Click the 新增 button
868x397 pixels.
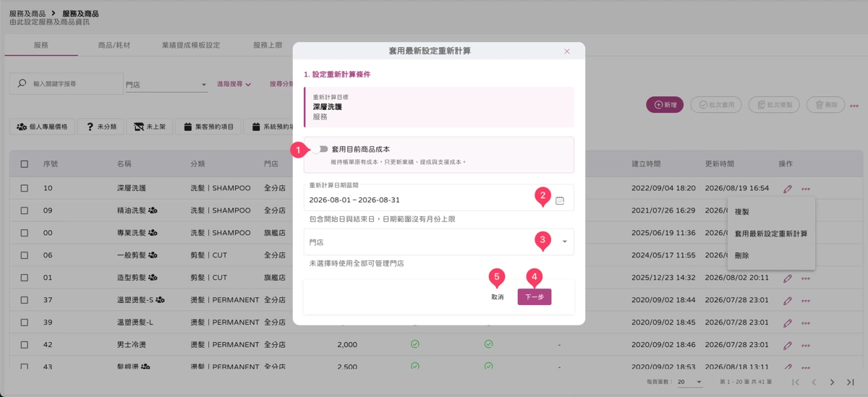pyautogui.click(x=665, y=105)
